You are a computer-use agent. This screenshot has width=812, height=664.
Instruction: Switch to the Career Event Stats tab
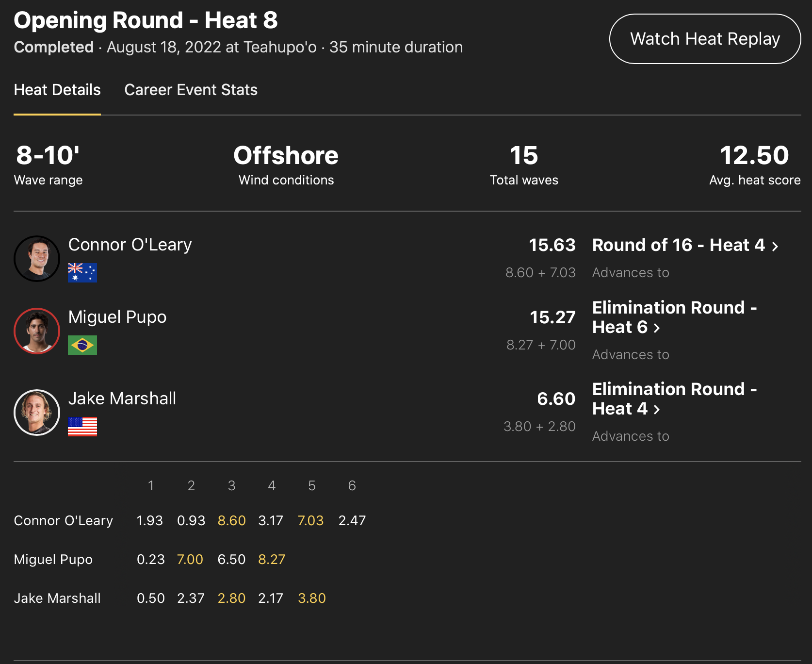coord(191,90)
